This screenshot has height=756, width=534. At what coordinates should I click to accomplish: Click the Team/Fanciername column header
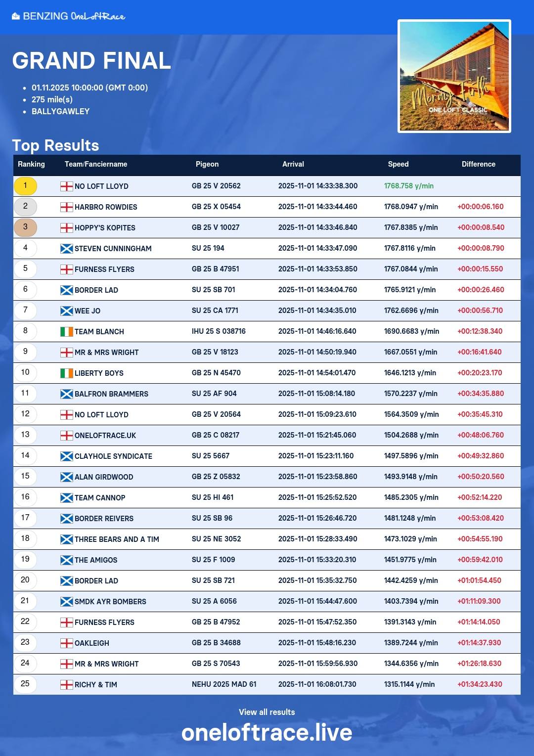tap(96, 164)
